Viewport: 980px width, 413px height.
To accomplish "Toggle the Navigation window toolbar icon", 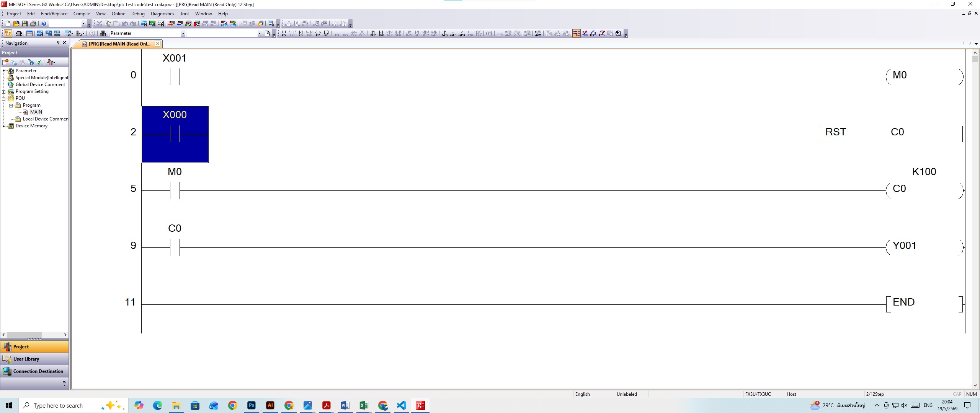I will (8, 34).
